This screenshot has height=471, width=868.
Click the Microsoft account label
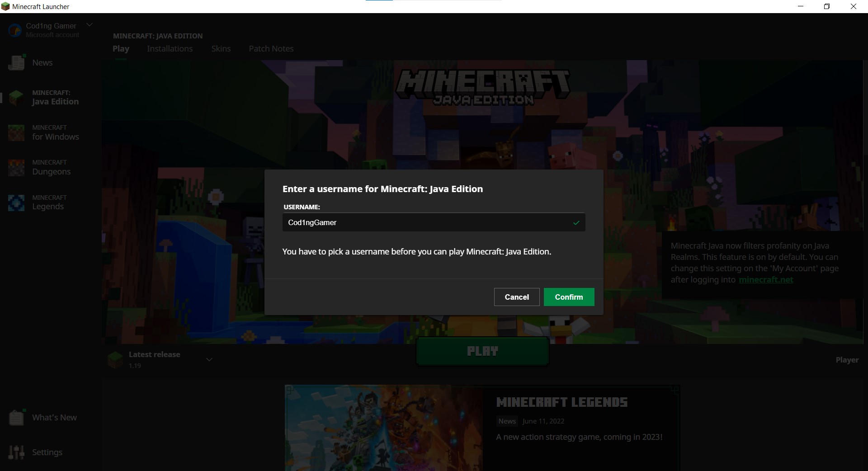coord(52,35)
